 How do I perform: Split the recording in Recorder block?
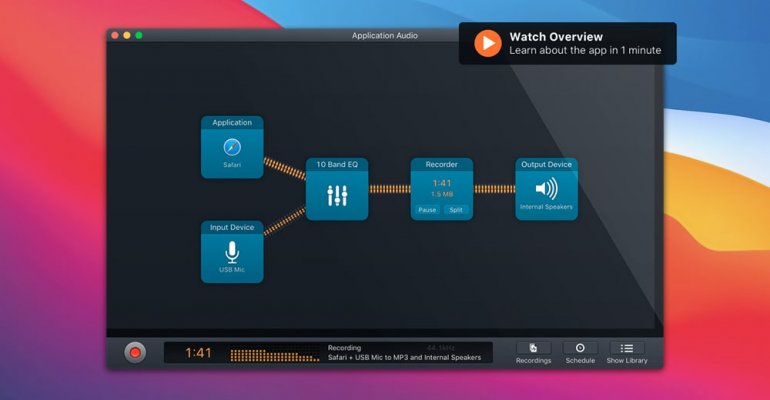[x=456, y=210]
